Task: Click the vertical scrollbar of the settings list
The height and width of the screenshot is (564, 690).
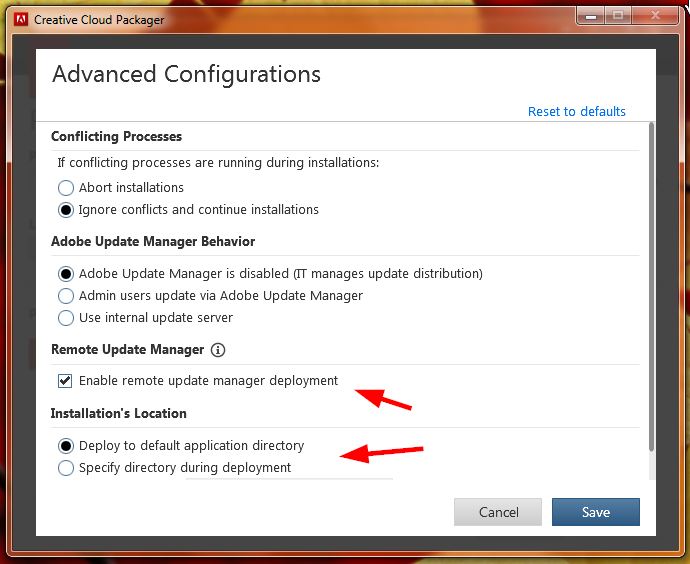Action: point(651,286)
